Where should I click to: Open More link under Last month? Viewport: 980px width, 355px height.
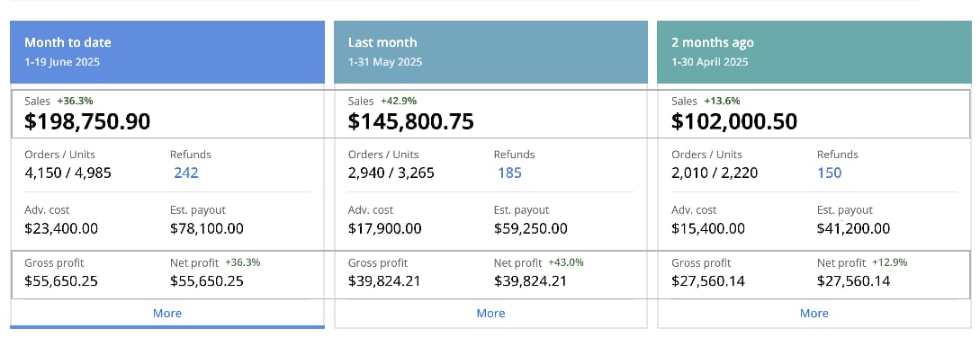click(x=490, y=313)
